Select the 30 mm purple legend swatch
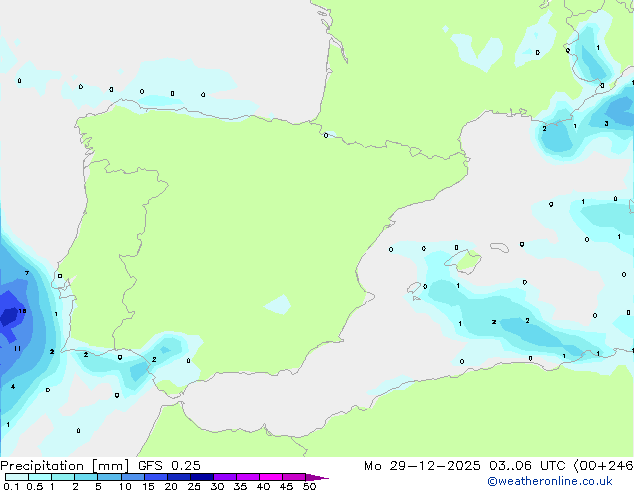Image resolution: width=634 pixels, height=490 pixels. [x=225, y=477]
